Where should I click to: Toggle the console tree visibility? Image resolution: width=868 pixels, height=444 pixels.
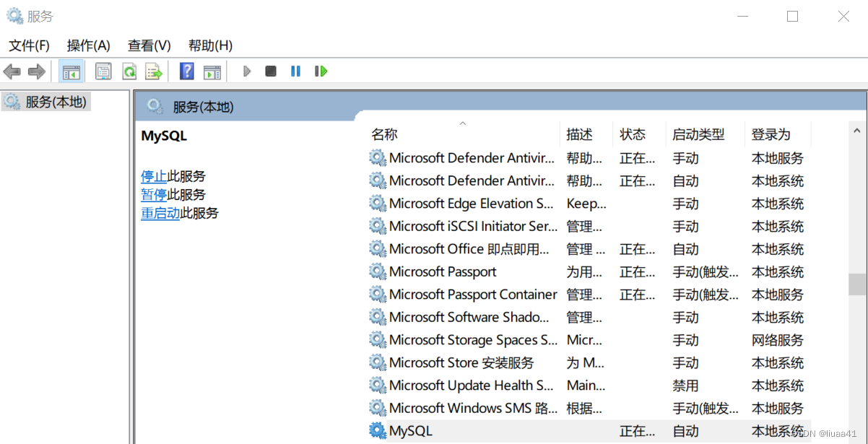[71, 71]
